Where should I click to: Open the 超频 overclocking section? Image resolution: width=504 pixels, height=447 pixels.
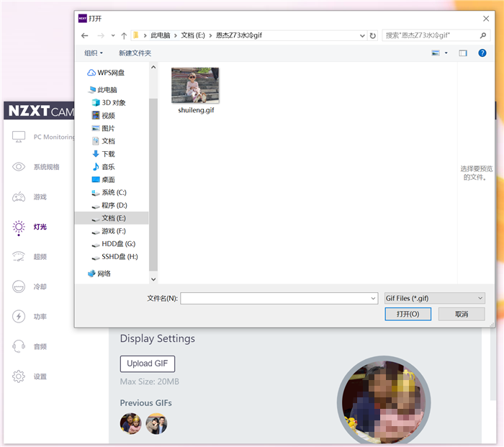click(x=40, y=257)
